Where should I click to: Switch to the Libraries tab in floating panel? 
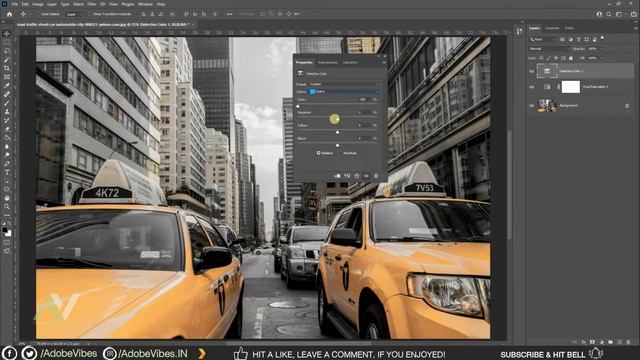[350, 62]
